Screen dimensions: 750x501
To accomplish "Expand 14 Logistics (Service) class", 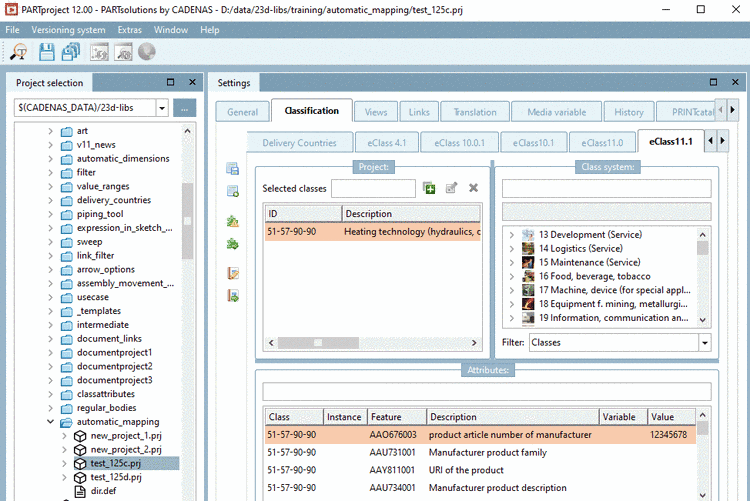I will point(511,249).
